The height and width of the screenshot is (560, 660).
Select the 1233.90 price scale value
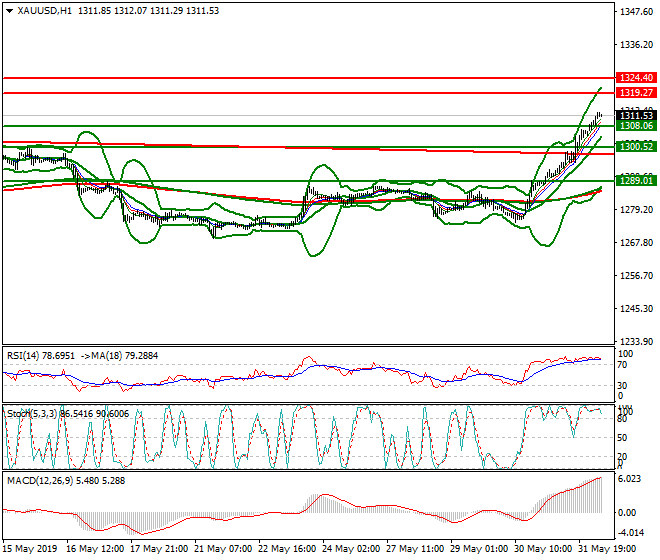point(636,341)
